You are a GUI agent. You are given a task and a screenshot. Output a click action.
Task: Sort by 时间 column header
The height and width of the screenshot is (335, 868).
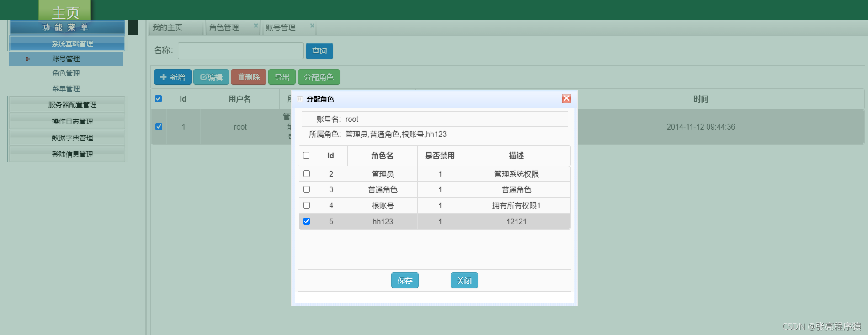tap(701, 99)
